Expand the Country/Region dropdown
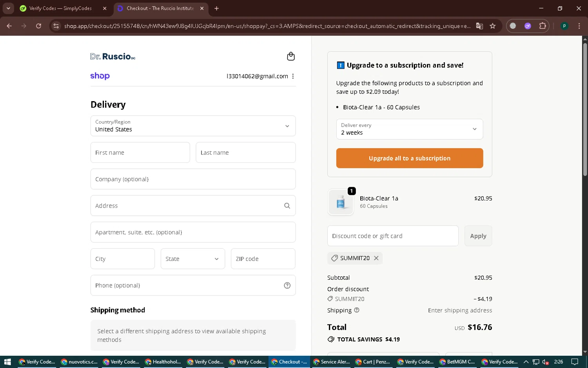This screenshot has height=368, width=588. coord(193,126)
